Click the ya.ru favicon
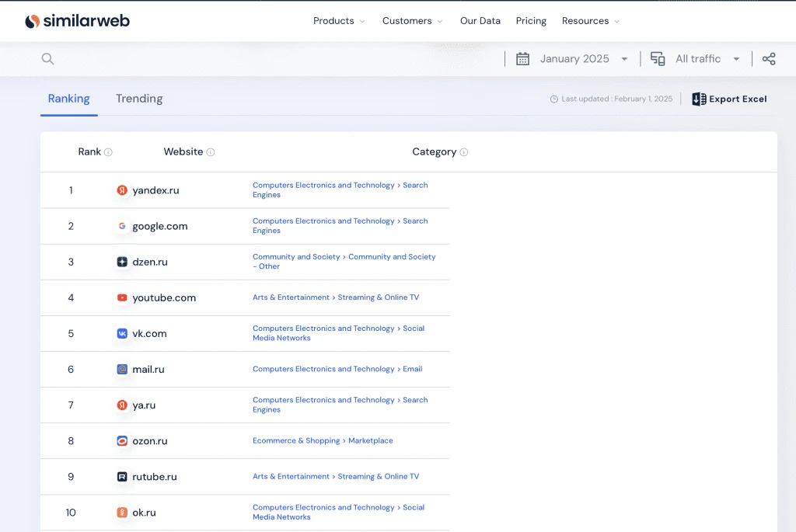 [x=122, y=405]
